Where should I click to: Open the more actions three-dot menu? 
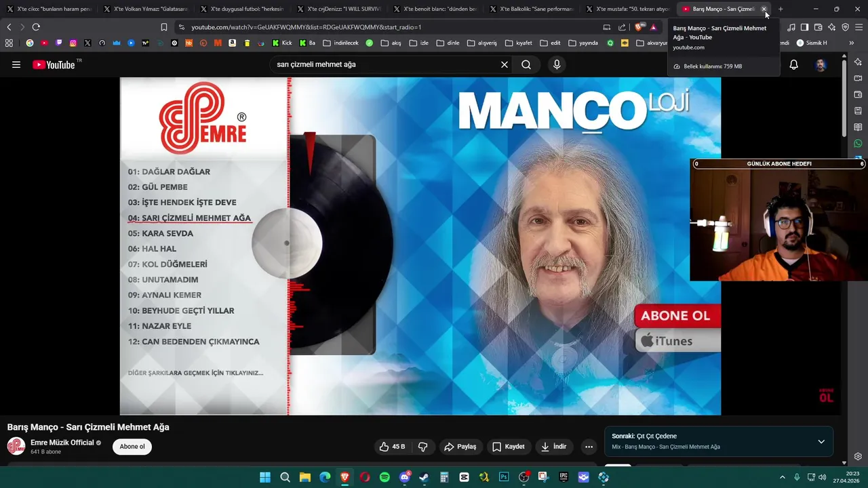tap(589, 447)
